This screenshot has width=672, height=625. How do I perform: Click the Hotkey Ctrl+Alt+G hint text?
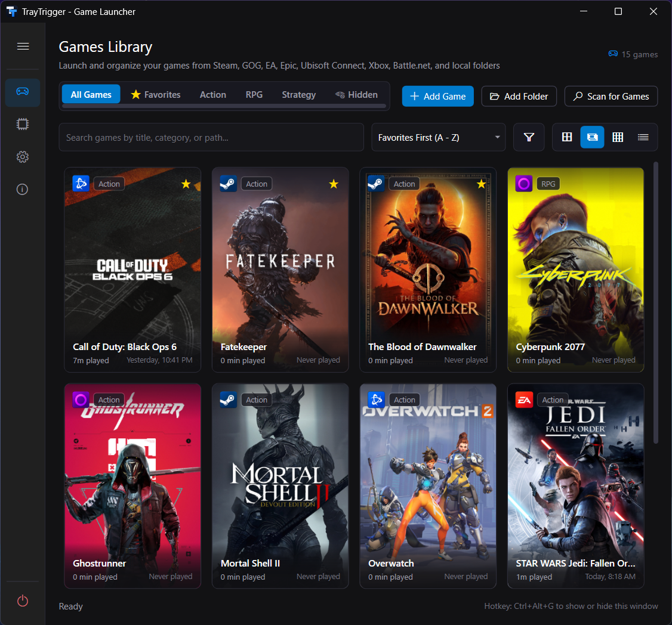(x=571, y=606)
